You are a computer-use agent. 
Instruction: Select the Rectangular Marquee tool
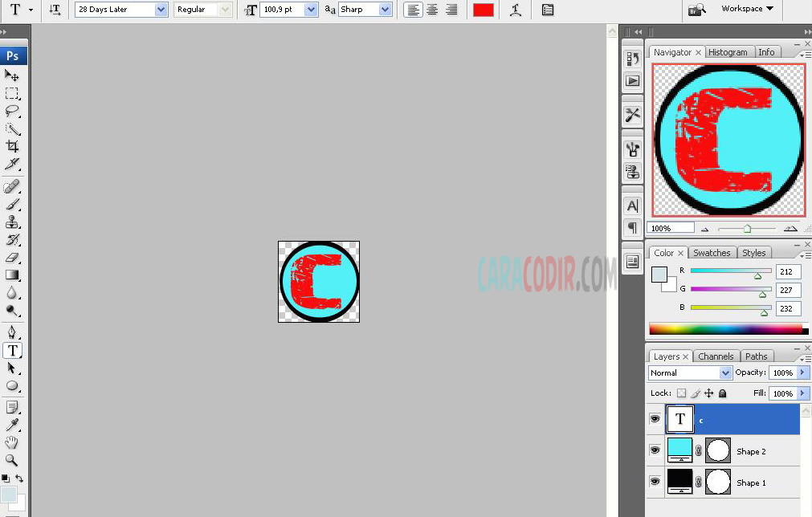click(11, 93)
